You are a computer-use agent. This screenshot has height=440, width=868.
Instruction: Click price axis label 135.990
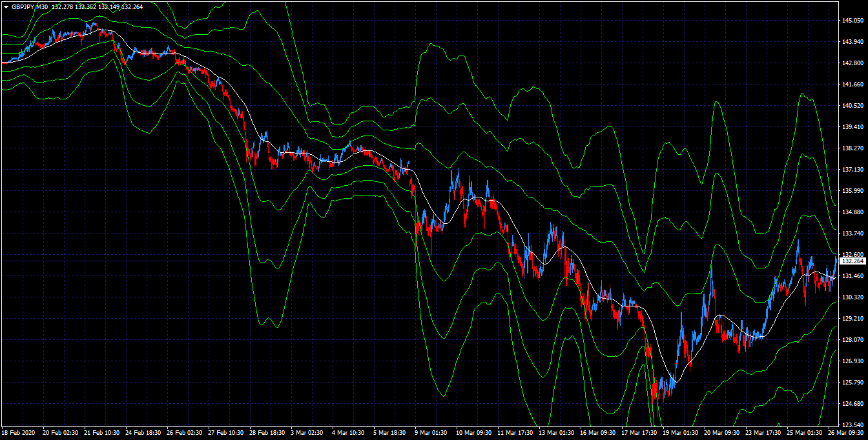point(853,191)
